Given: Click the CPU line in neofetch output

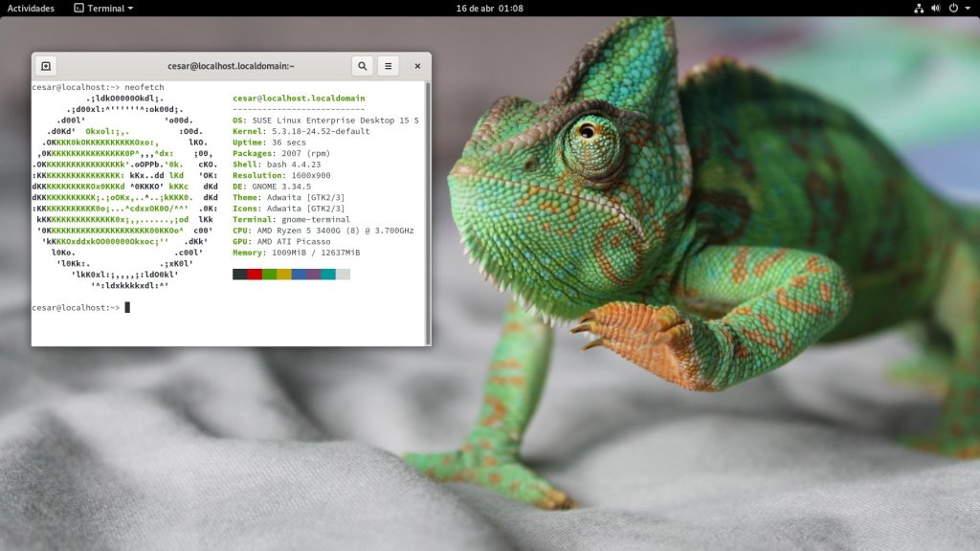Looking at the screenshot, I should pos(323,231).
